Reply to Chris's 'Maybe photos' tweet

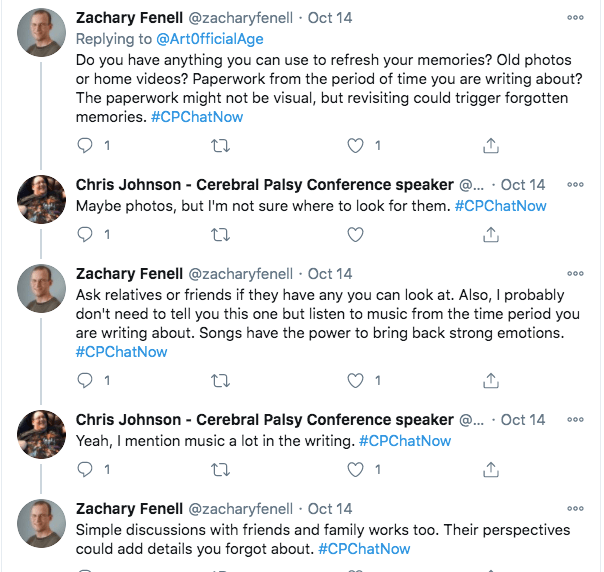point(85,235)
